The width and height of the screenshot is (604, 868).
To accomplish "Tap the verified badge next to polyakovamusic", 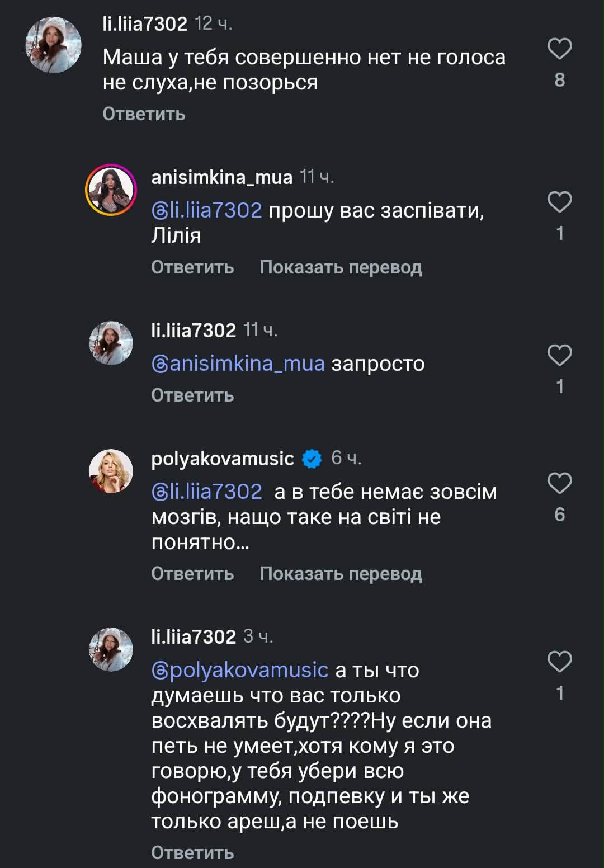I will tap(312, 459).
